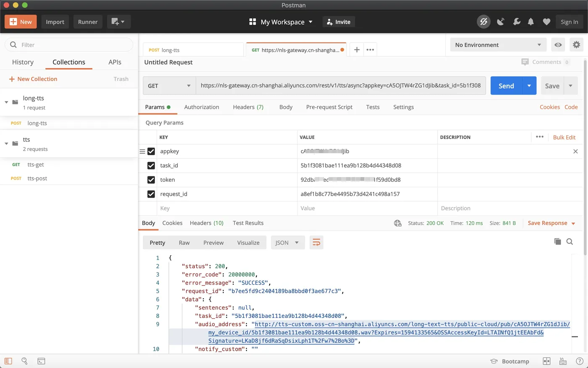Uncheck the request_id parameter checkbox
This screenshot has height=368, width=588.
151,194
